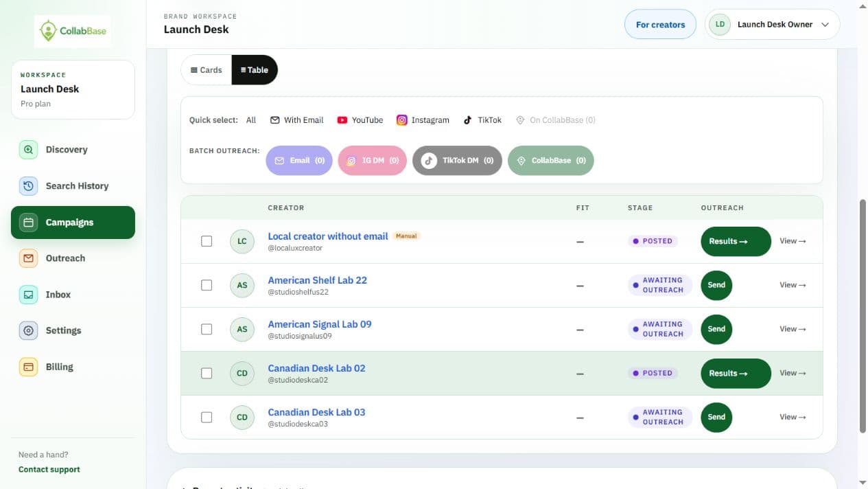
Task: Click the YouTube icon in Quick select
Action: 342,120
